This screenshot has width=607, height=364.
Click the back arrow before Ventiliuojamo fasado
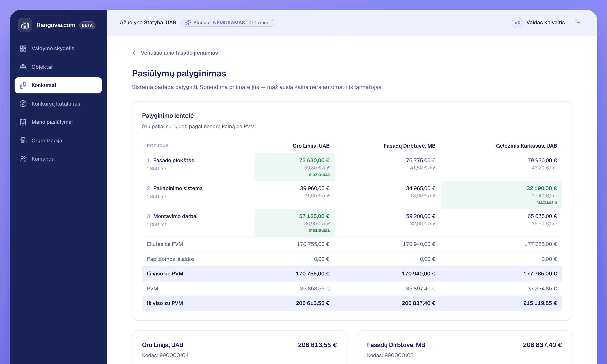[x=135, y=53]
